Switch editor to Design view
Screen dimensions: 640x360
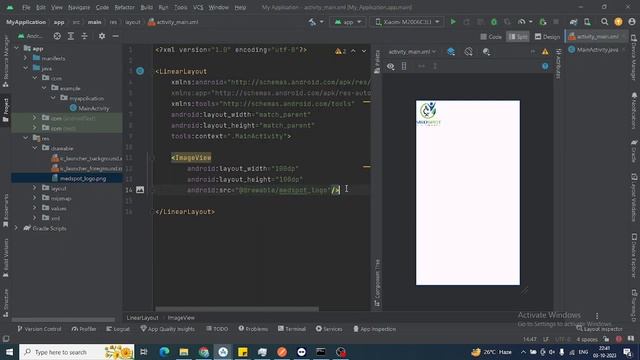547,37
